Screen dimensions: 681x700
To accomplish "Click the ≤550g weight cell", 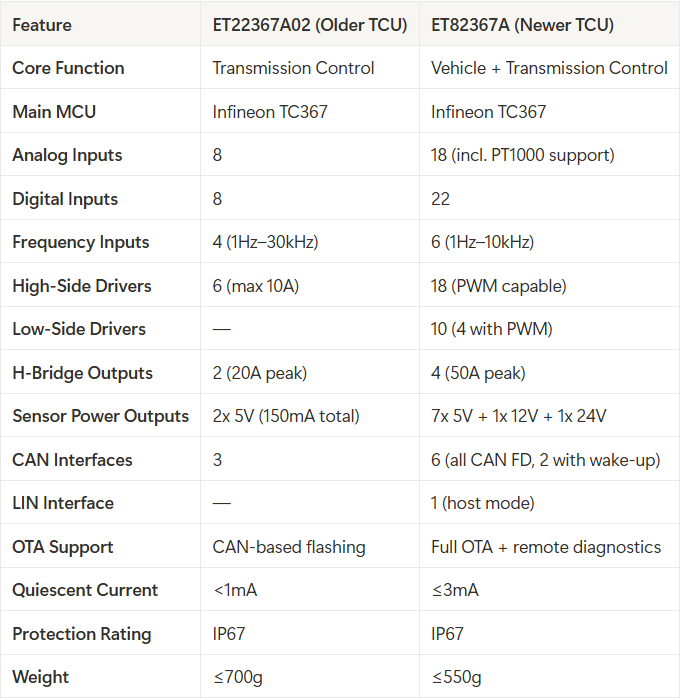I will (456, 678).
